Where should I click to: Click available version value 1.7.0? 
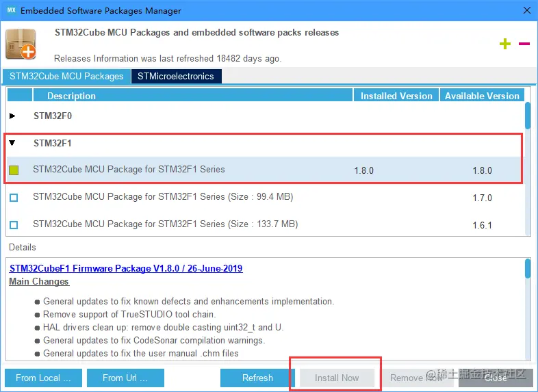482,198
